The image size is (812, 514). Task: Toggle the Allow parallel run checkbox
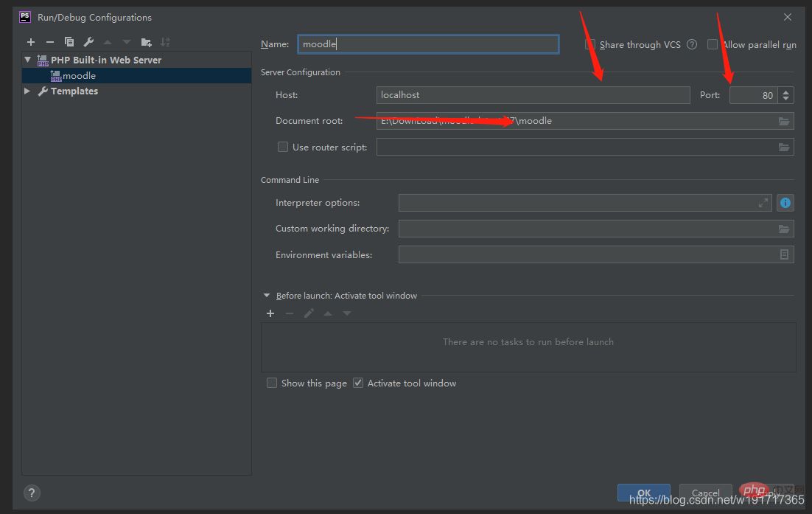click(x=713, y=44)
